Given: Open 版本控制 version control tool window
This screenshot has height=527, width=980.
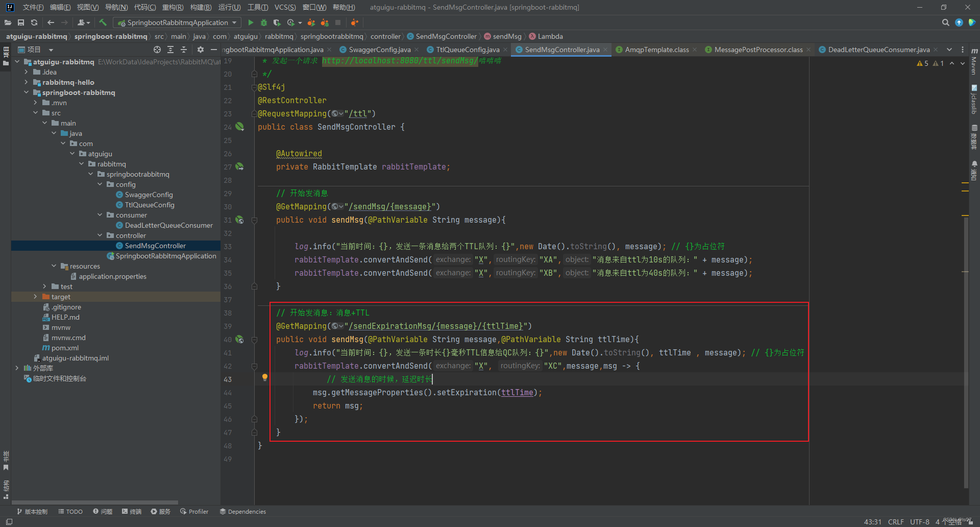Looking at the screenshot, I should 32,512.
